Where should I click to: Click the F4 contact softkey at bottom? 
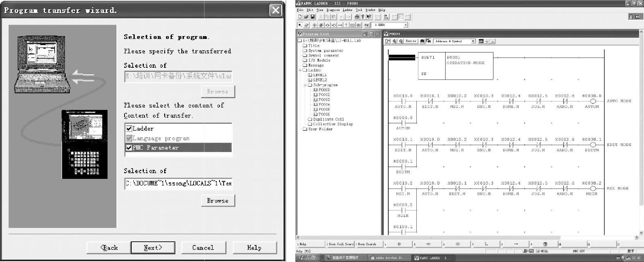399,244
